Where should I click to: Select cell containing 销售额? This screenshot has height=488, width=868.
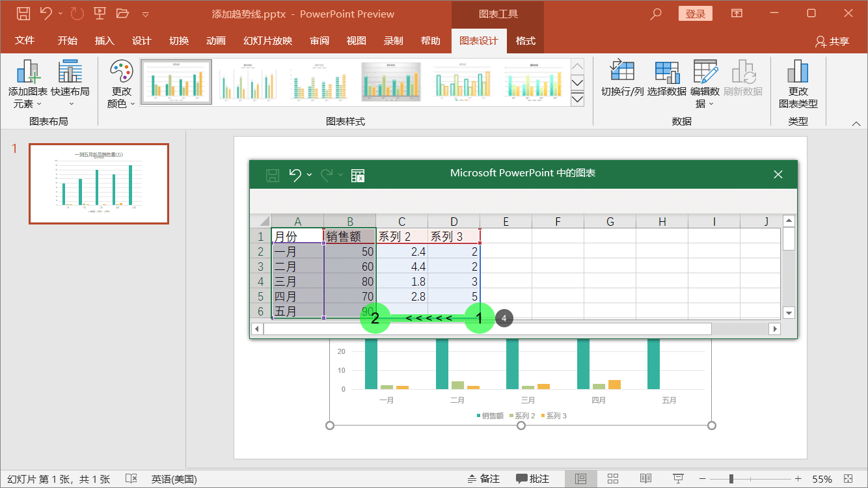(x=349, y=236)
